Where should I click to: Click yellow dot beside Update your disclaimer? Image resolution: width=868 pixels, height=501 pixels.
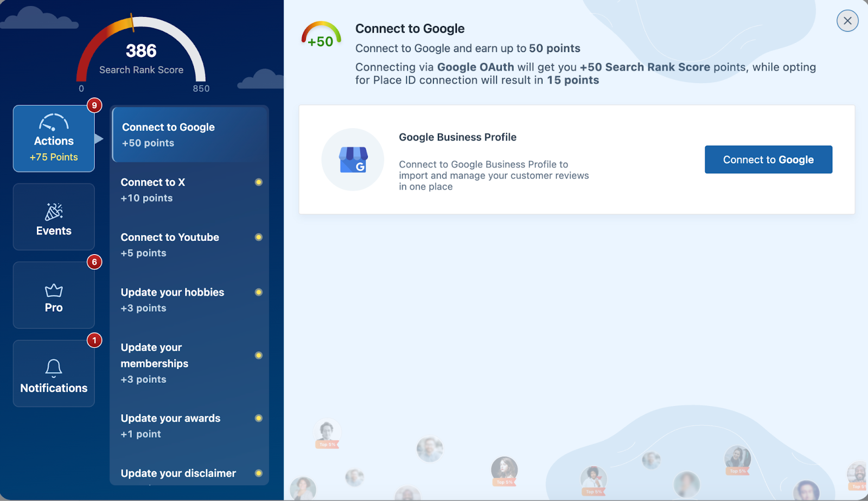[x=259, y=473]
